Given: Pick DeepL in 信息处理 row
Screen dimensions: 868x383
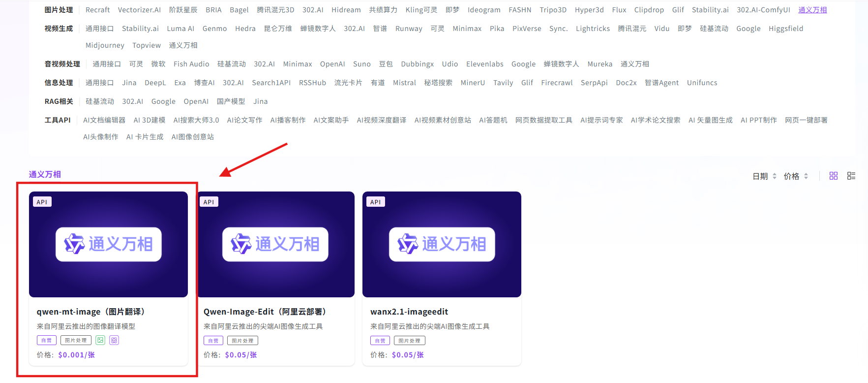Looking at the screenshot, I should coord(155,83).
